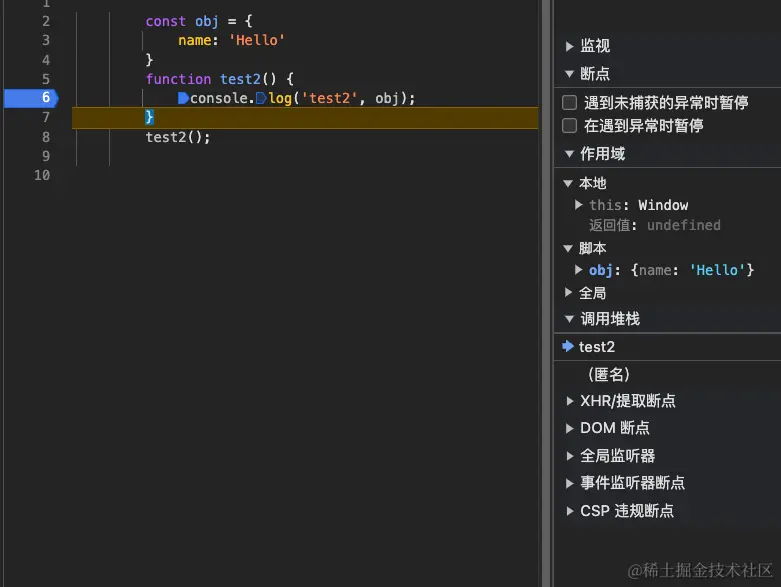Click line number 4 in the gutter
781x587 pixels.
[45, 60]
